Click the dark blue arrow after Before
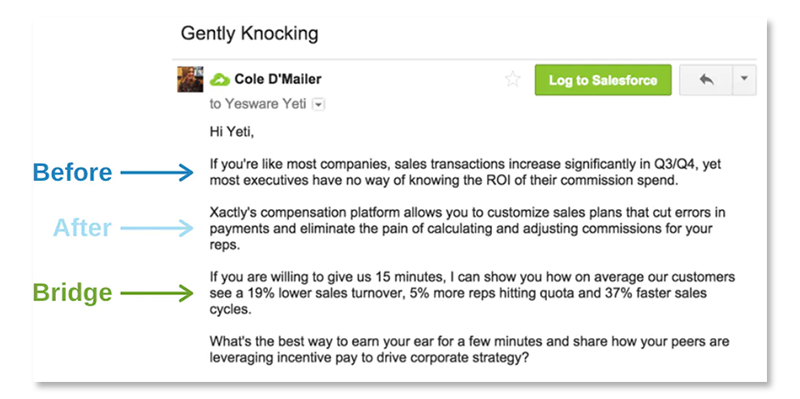This screenshot has width=800, height=399. pyautogui.click(x=157, y=173)
